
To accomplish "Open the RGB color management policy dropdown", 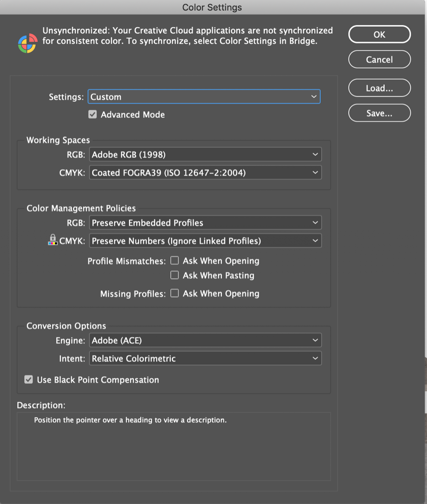I will [x=205, y=223].
